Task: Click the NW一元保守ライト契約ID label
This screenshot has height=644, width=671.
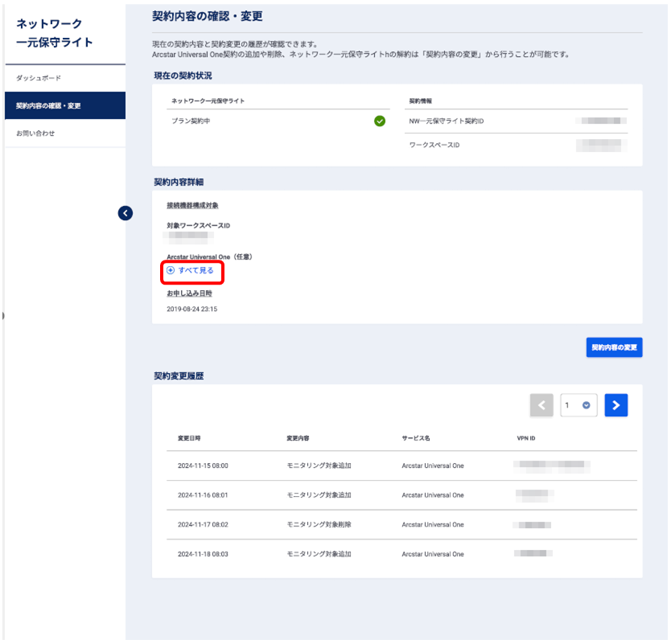Action: [x=447, y=121]
